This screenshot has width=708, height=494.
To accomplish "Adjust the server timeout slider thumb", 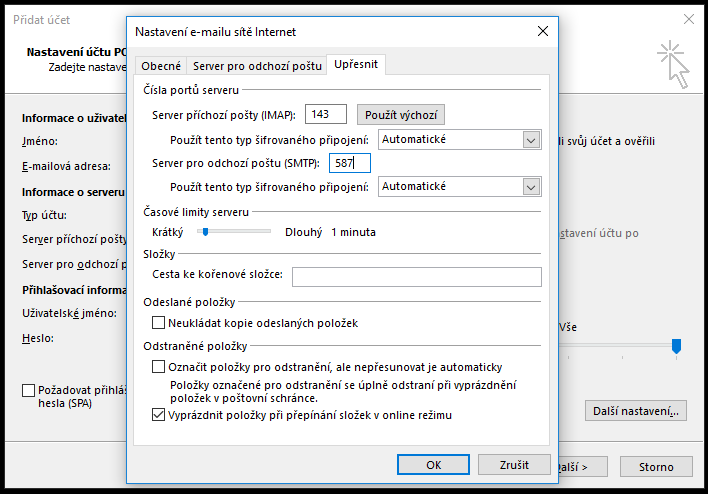I will (x=205, y=232).
